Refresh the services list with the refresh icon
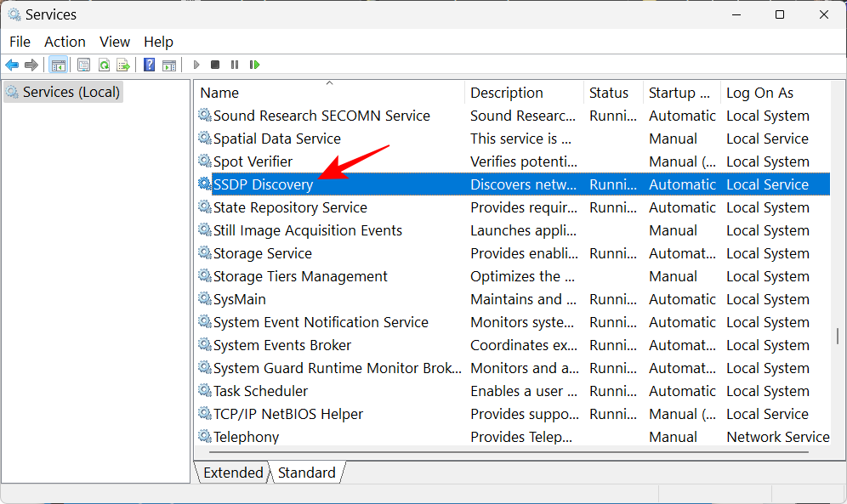 point(103,65)
